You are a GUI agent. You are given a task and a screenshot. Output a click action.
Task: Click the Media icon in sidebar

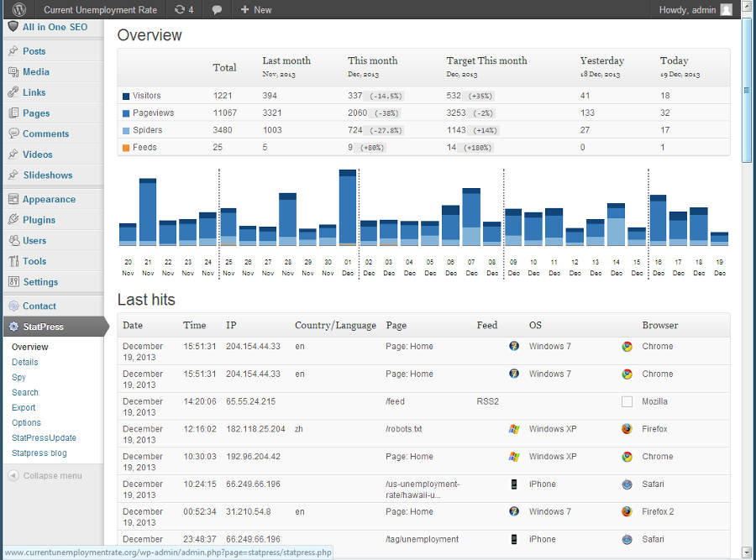tap(13, 72)
